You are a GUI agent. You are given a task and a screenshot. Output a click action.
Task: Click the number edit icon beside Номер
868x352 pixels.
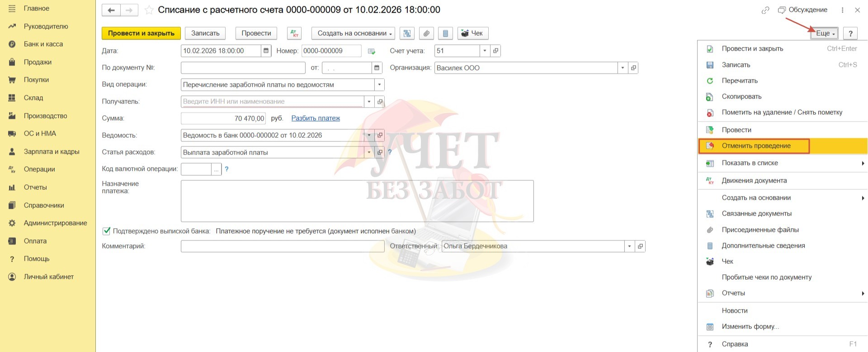(372, 51)
